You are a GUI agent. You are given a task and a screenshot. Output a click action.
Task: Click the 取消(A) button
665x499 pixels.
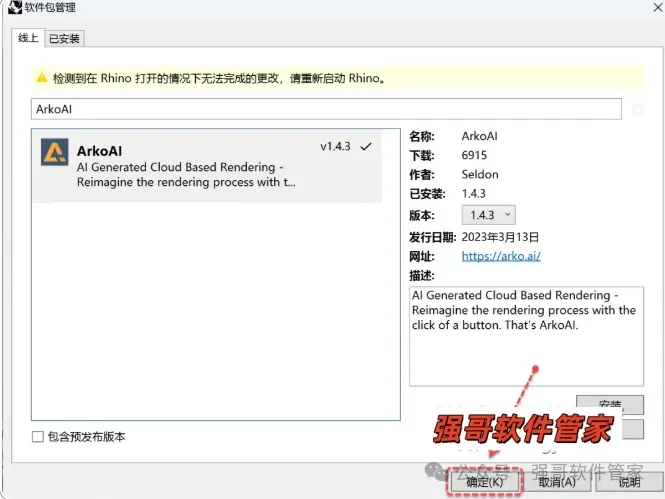point(557,482)
